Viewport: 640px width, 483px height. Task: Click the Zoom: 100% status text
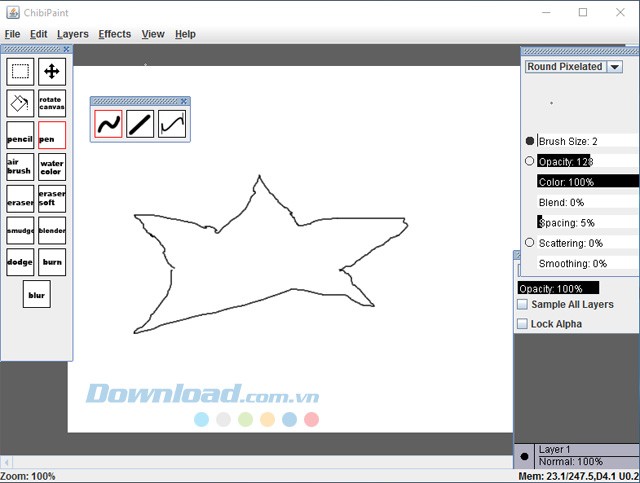pyautogui.click(x=28, y=476)
